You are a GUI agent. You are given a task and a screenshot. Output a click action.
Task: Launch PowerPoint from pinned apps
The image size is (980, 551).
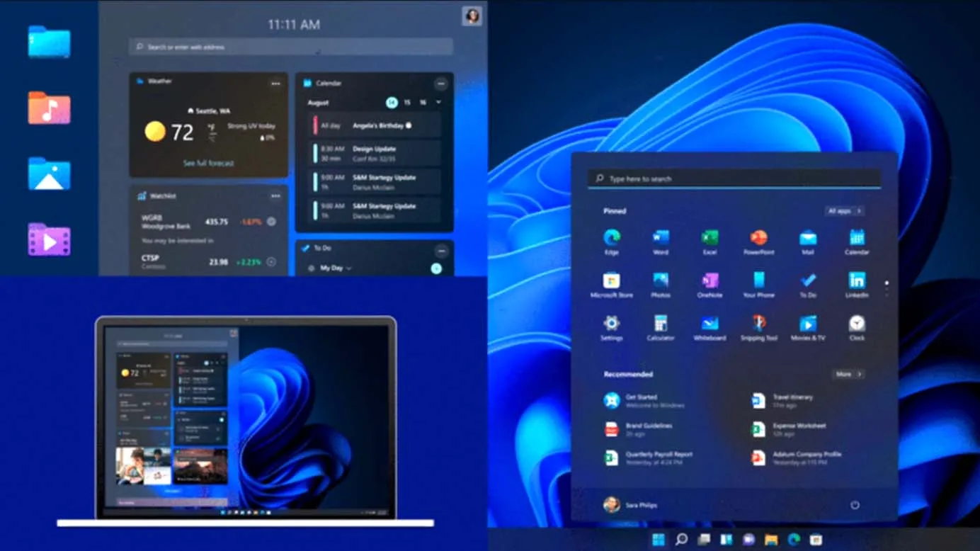point(758,241)
